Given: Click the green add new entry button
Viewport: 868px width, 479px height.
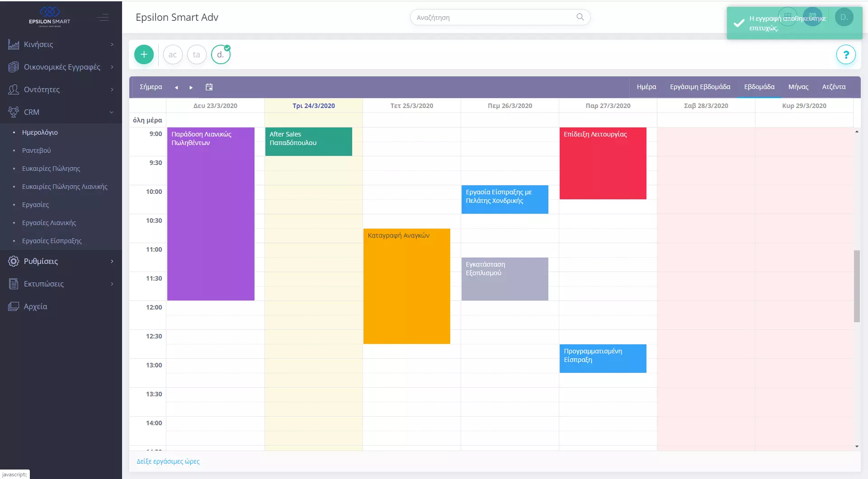Looking at the screenshot, I should (x=144, y=55).
